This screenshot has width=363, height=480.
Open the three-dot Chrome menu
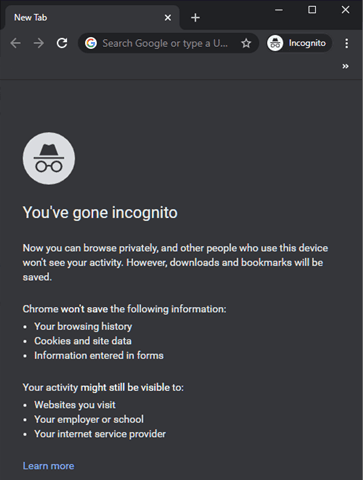(347, 43)
